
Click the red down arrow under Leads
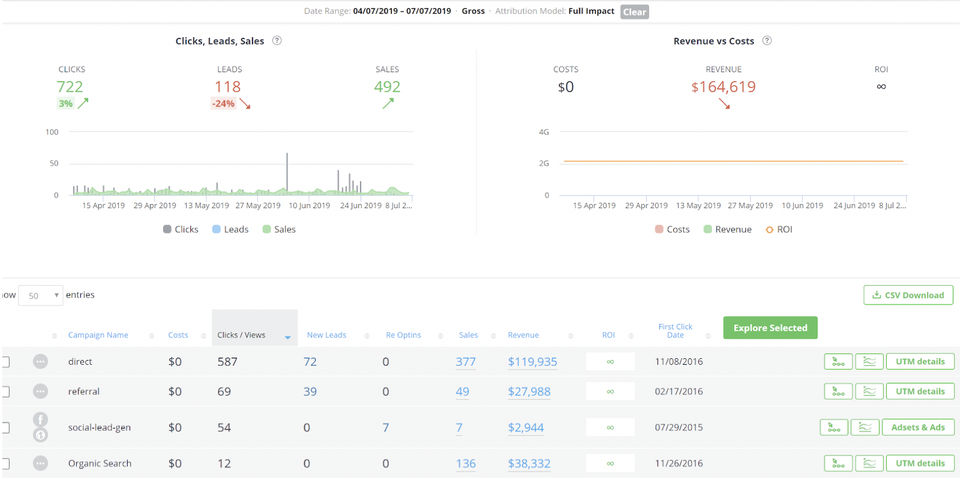[x=245, y=104]
